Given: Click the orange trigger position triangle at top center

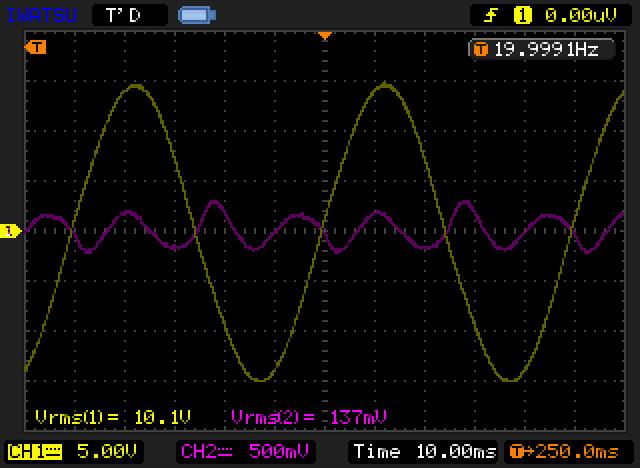Looking at the screenshot, I should (x=324, y=36).
